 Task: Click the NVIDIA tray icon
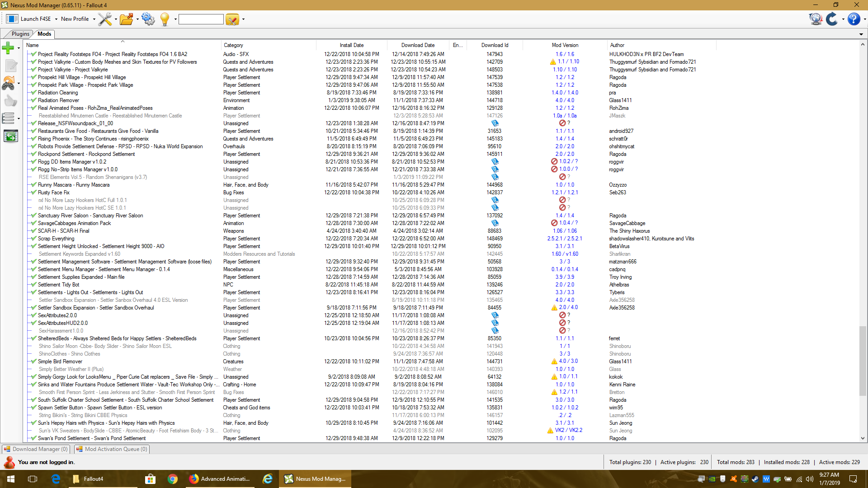coord(712,479)
